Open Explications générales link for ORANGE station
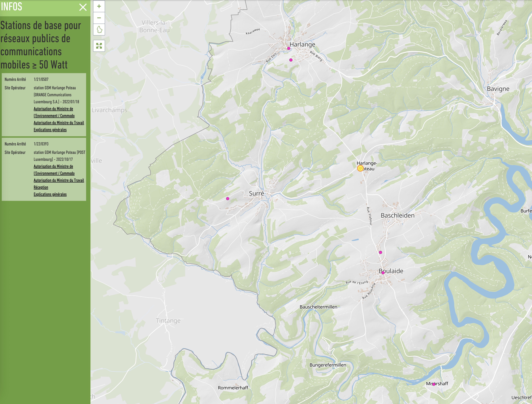Image resolution: width=532 pixels, height=404 pixels. pos(50,130)
